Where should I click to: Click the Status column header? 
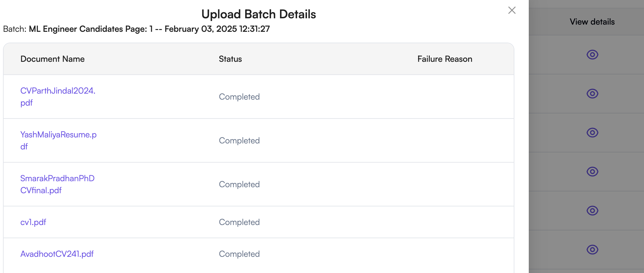pyautogui.click(x=230, y=59)
